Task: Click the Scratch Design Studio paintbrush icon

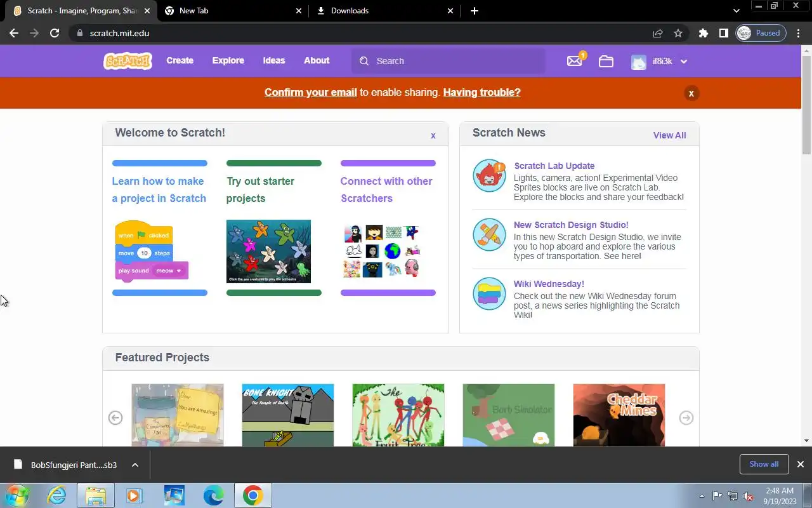Action: pos(489,234)
